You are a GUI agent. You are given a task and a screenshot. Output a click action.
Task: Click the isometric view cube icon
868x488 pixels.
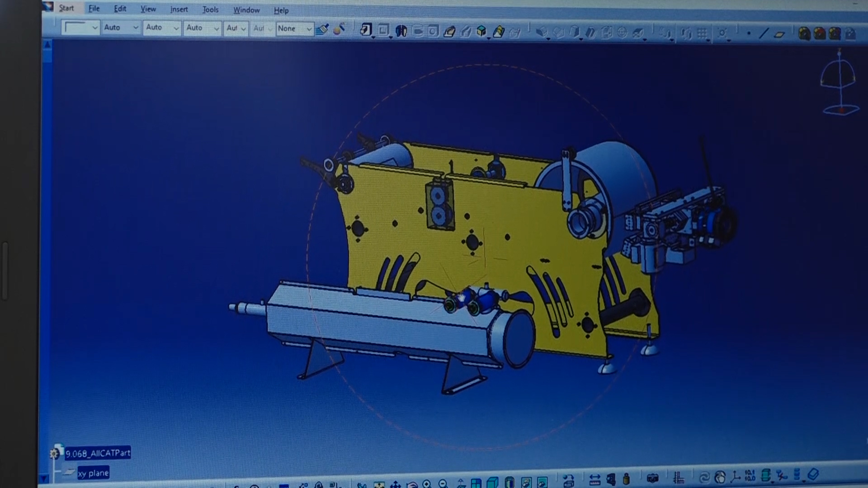[x=492, y=483]
